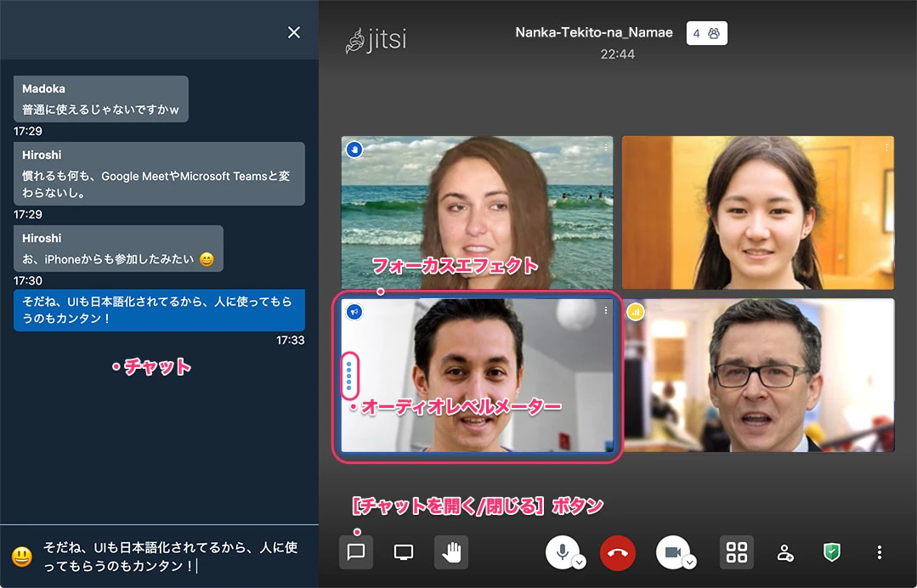Toggle tile view grid icon
Image resolution: width=917 pixels, height=588 pixels.
(737, 552)
